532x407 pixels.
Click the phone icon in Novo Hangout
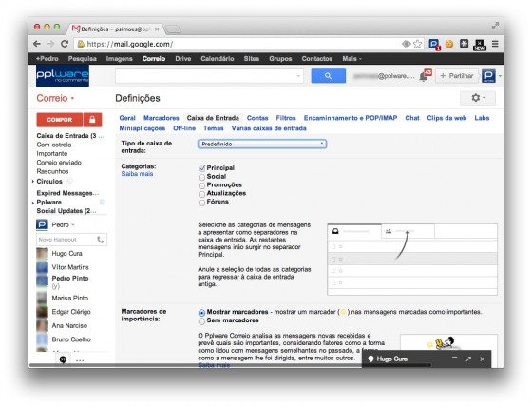tap(101, 240)
